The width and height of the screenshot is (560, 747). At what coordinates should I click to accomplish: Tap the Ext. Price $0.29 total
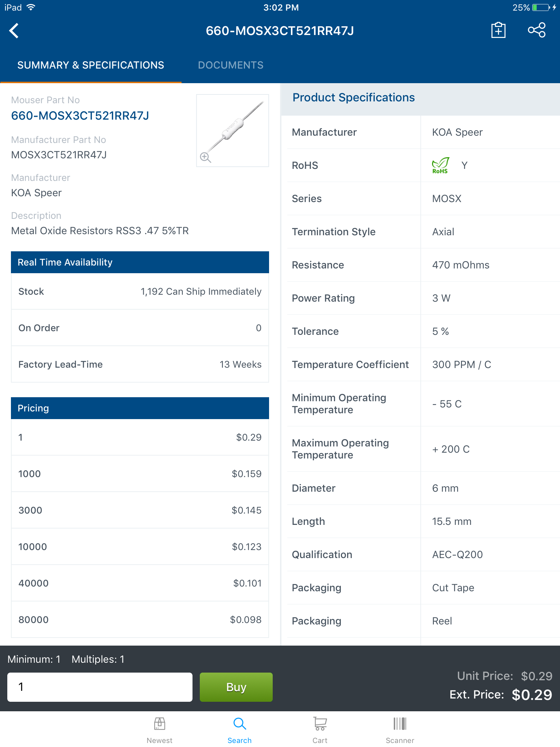pyautogui.click(x=501, y=695)
